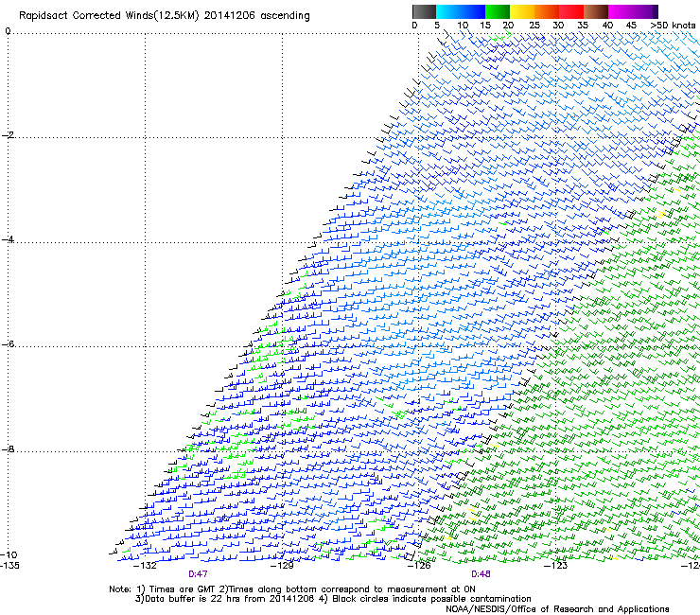Click the '-10' latitude axis label
This screenshot has height=615, width=700.
(x=9, y=554)
